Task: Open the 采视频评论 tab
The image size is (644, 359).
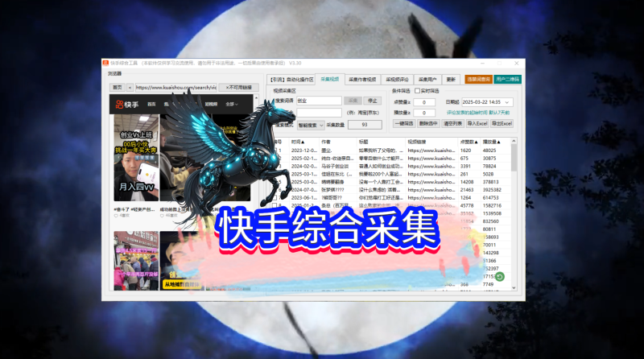Action: (397, 80)
